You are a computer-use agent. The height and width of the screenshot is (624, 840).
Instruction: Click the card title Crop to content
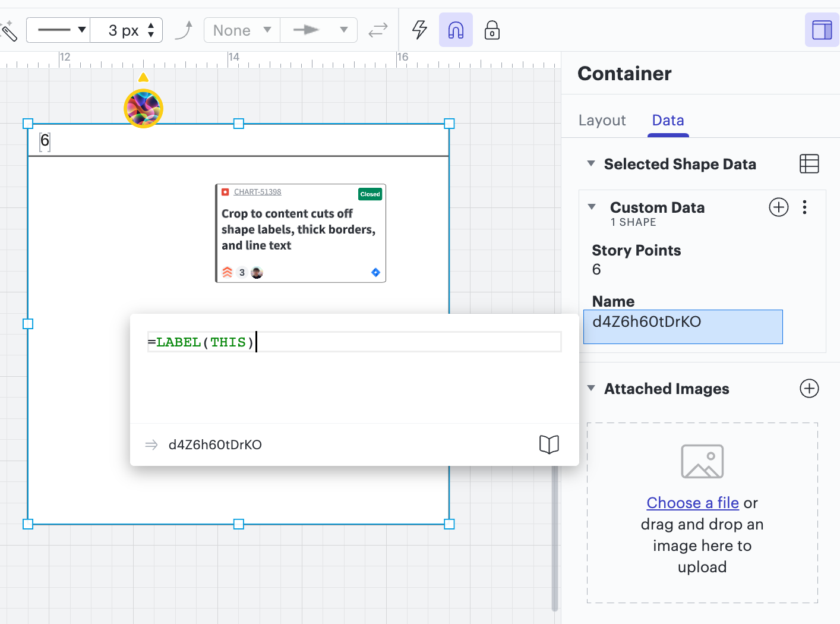(299, 229)
